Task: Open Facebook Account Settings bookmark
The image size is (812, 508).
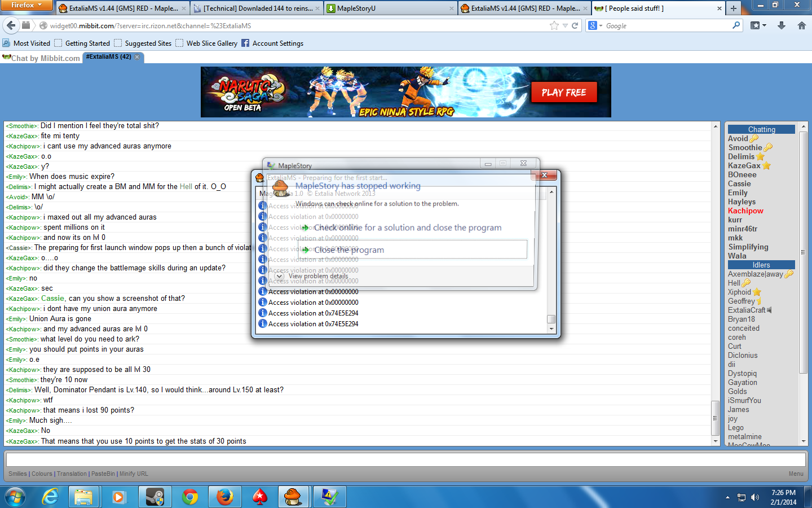Action: pos(272,43)
